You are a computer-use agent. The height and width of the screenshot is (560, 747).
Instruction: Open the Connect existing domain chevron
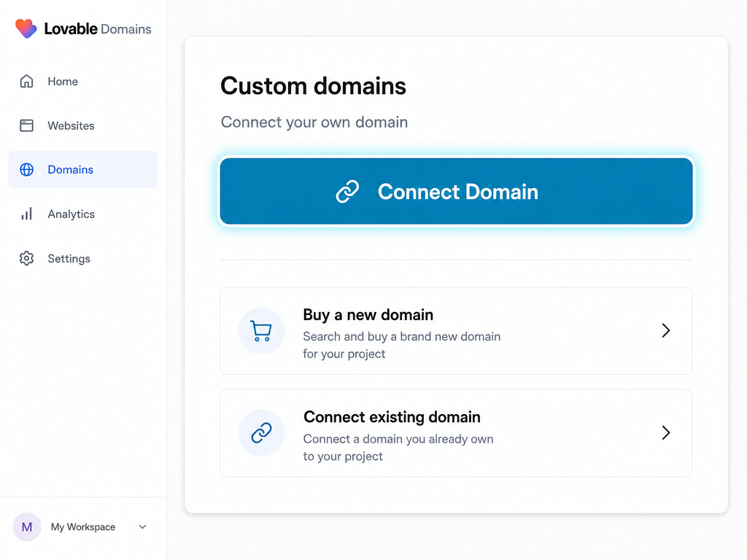(x=666, y=432)
